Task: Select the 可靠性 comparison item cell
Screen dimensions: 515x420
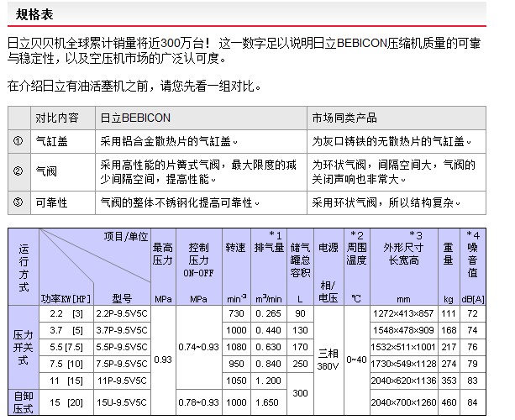Action: [x=63, y=202]
